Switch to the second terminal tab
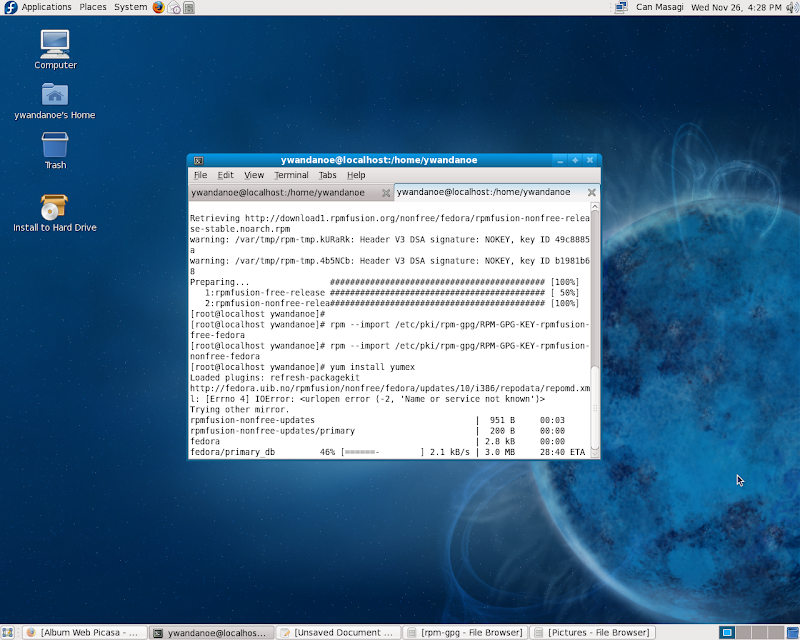The height and width of the screenshot is (640, 800). (x=496, y=192)
